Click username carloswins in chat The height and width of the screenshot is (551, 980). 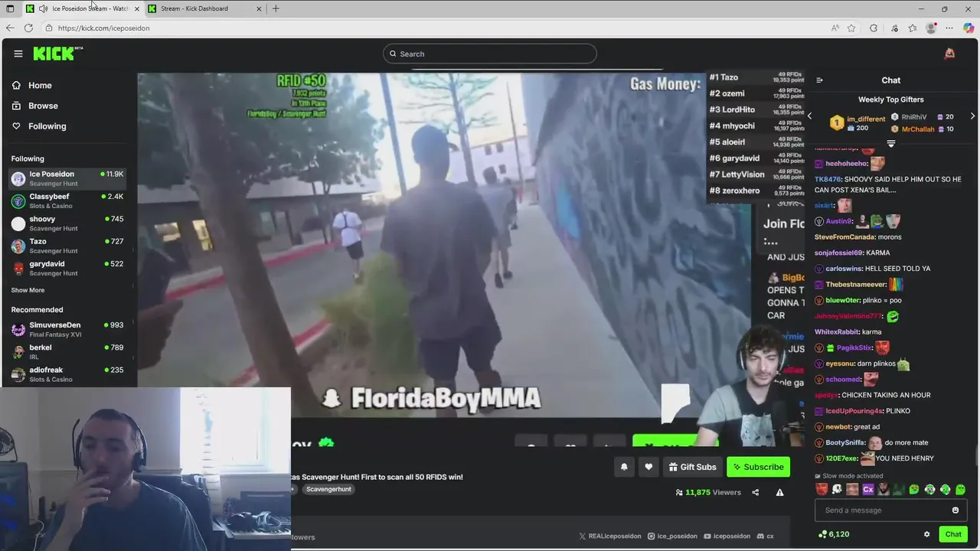pyautogui.click(x=844, y=269)
